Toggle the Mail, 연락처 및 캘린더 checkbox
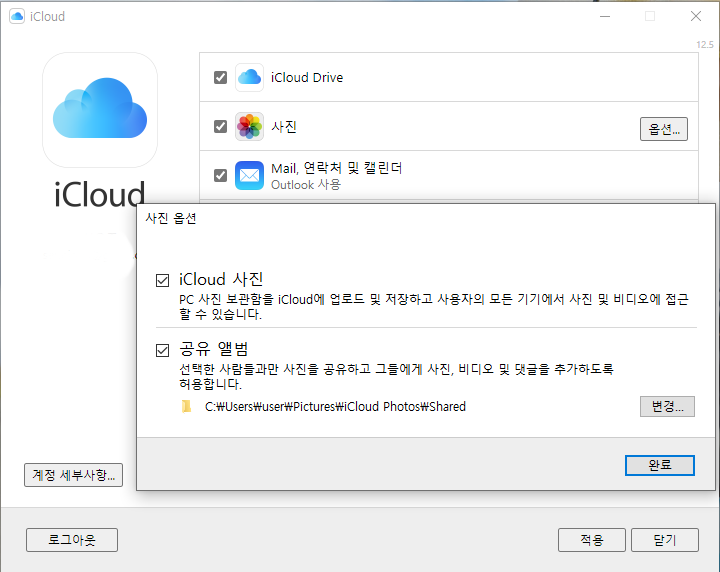The width and height of the screenshot is (720, 572). [x=220, y=175]
